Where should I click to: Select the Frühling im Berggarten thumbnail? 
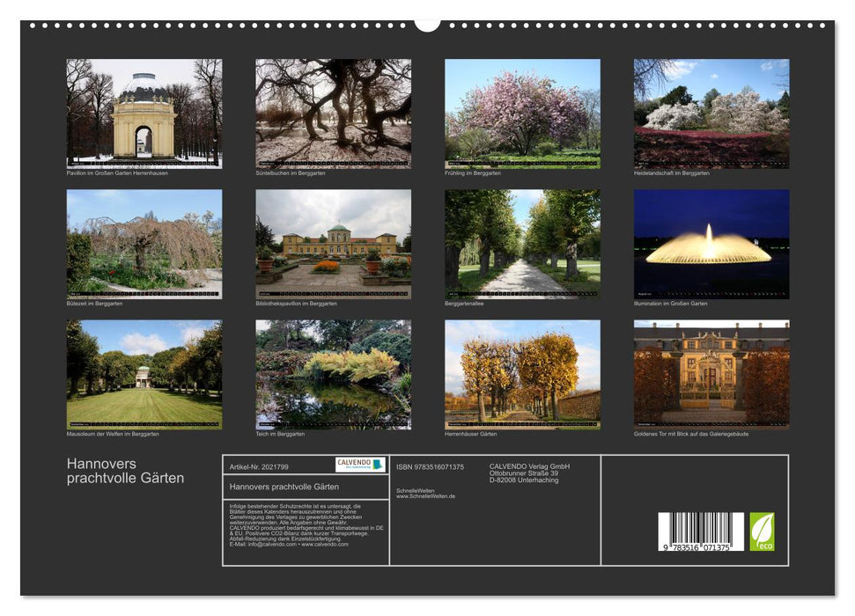522,114
